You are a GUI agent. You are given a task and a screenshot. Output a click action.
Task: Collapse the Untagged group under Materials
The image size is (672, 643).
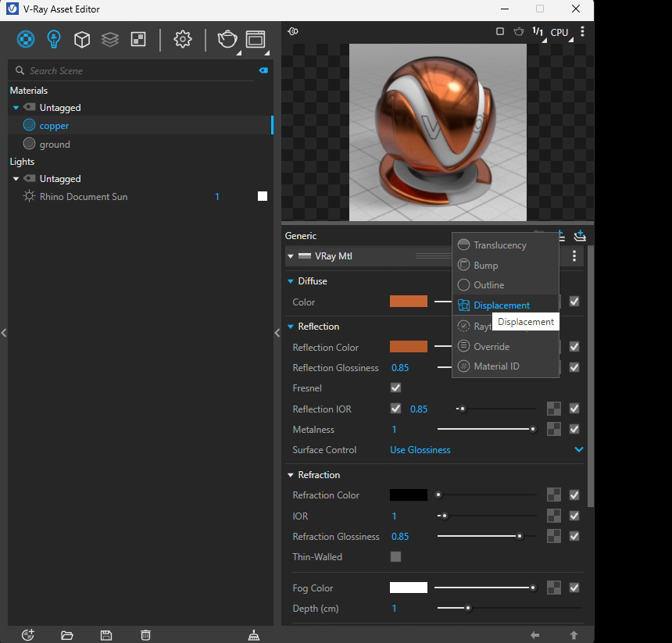tap(16, 108)
